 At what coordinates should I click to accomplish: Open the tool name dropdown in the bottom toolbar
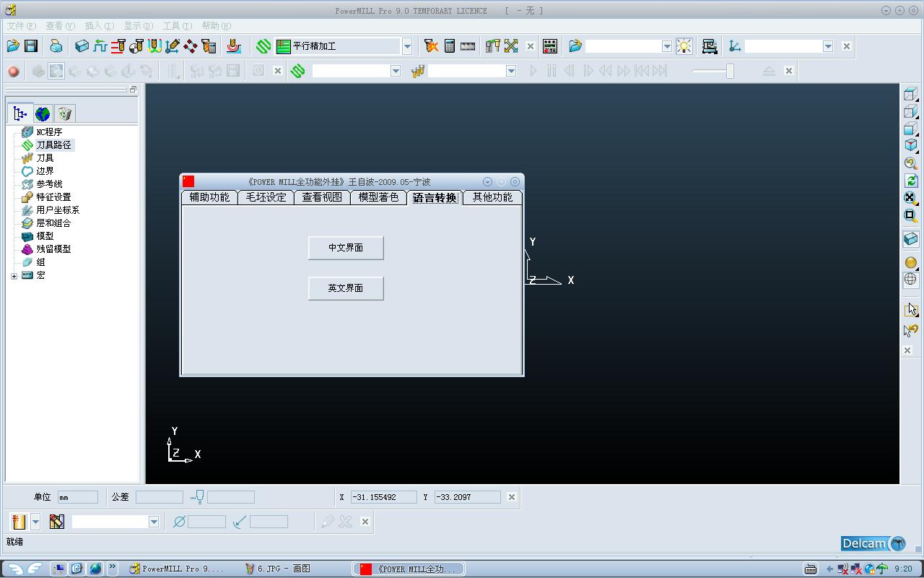click(154, 522)
